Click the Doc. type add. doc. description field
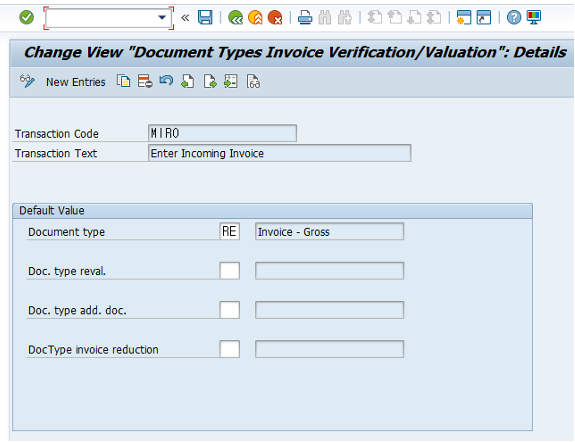This screenshot has height=442, width=575. click(x=329, y=310)
